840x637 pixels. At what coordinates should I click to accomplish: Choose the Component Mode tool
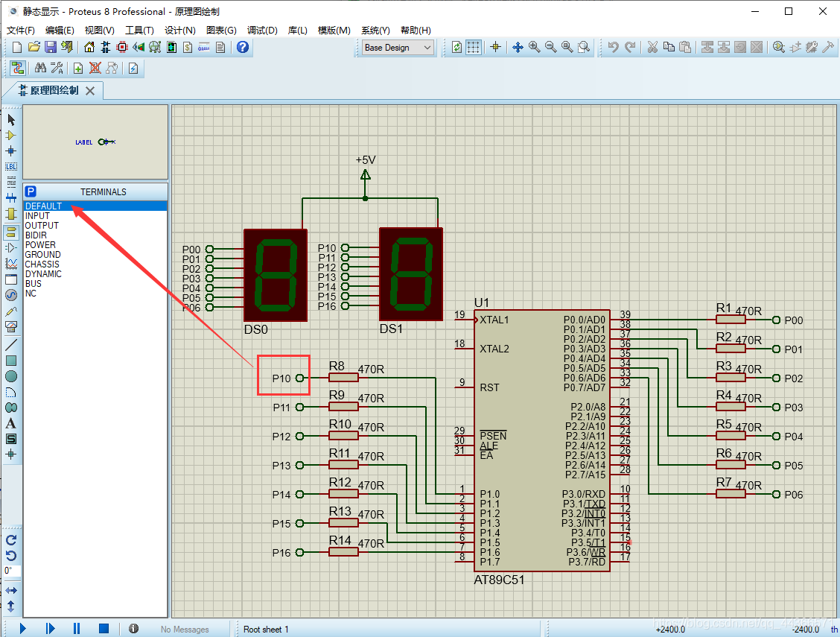[10, 136]
